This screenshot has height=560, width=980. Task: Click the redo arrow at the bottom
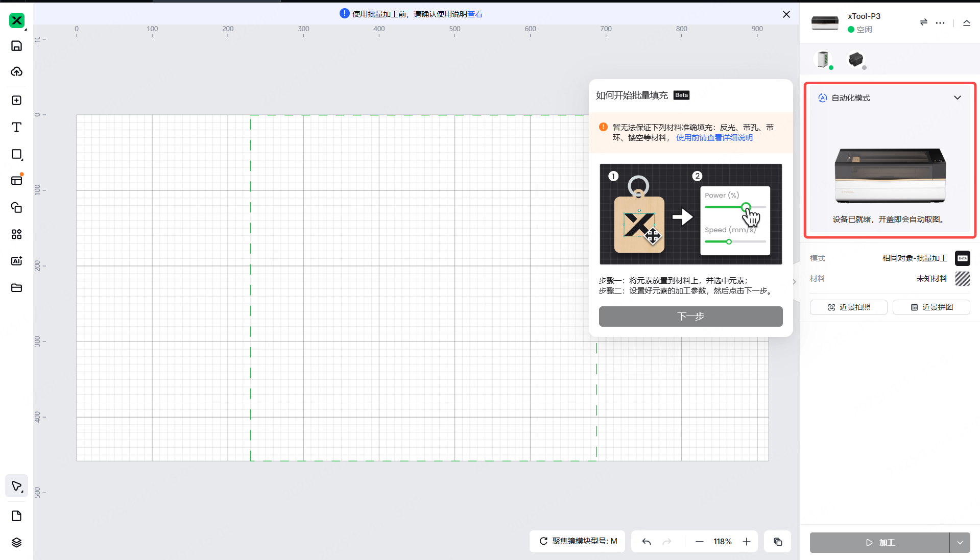(668, 542)
